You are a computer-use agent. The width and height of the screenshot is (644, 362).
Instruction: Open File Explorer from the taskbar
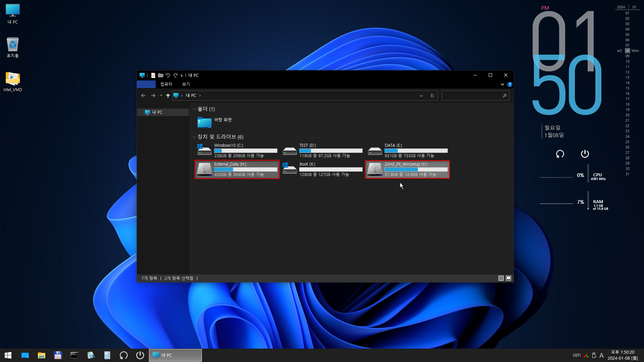(42, 355)
